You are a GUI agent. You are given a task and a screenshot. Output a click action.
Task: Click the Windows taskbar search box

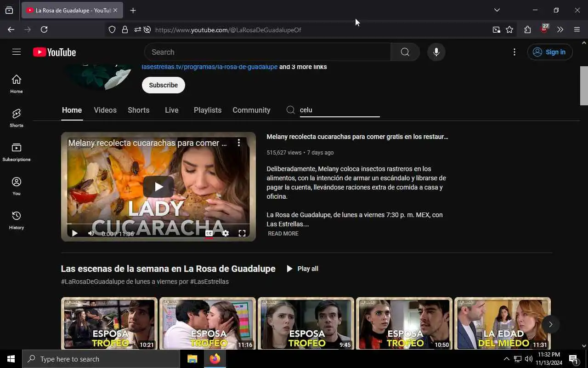(x=101, y=359)
